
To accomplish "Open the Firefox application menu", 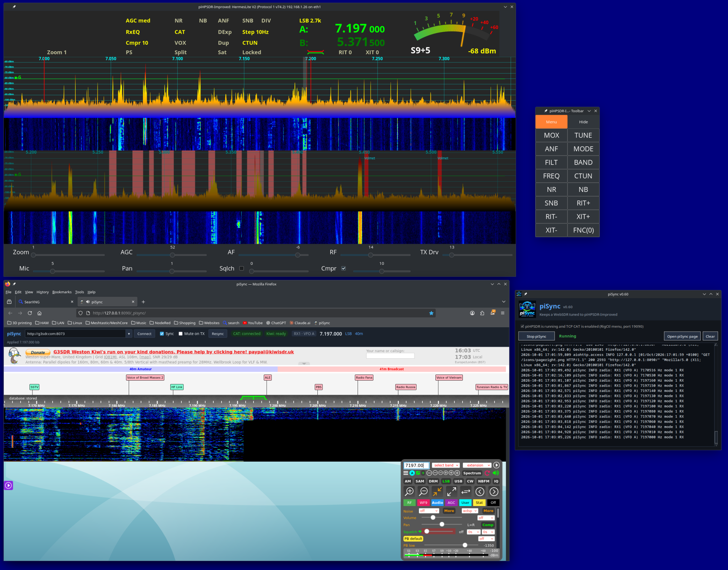I will pyautogui.click(x=503, y=313).
